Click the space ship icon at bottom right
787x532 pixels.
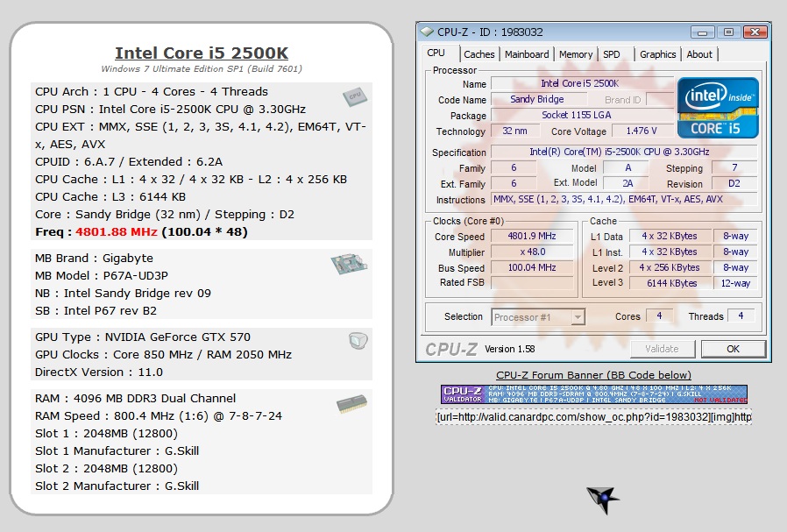click(603, 500)
